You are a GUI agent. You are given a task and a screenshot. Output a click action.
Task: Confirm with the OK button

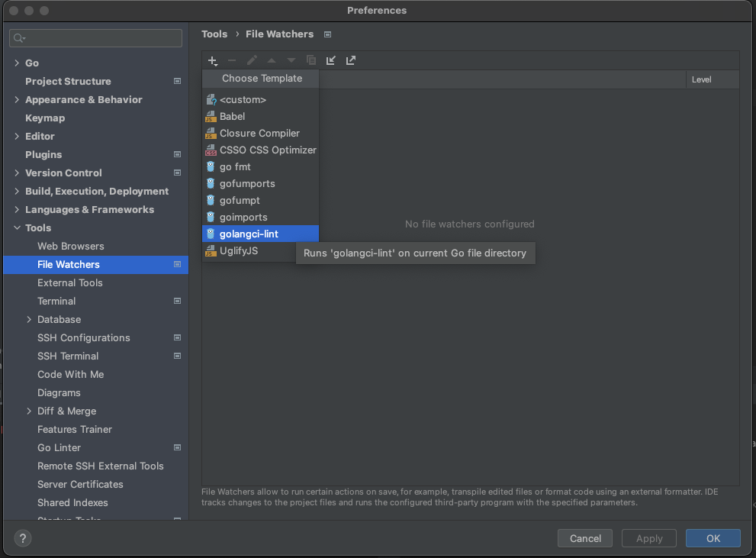[713, 538]
